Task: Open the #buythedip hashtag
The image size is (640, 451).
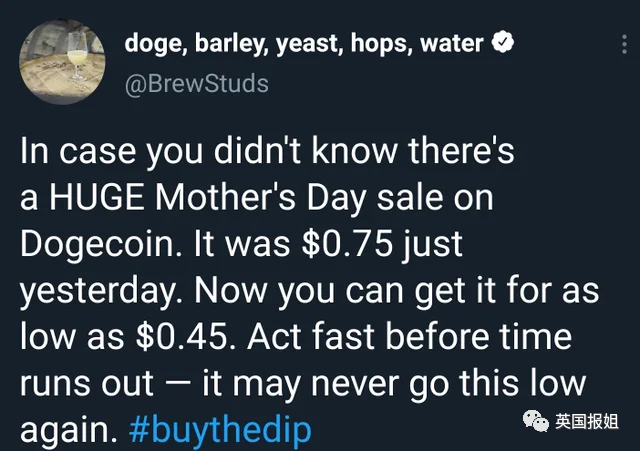Action: (221, 431)
